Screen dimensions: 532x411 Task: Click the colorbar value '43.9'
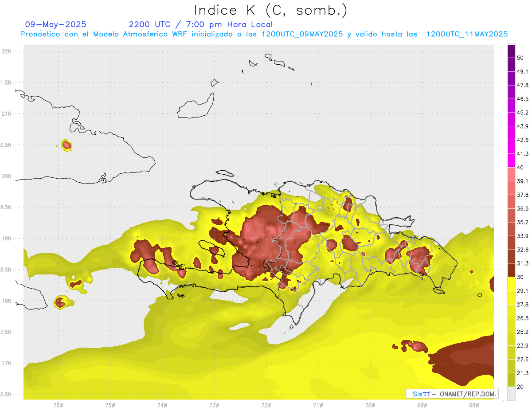tap(523, 126)
